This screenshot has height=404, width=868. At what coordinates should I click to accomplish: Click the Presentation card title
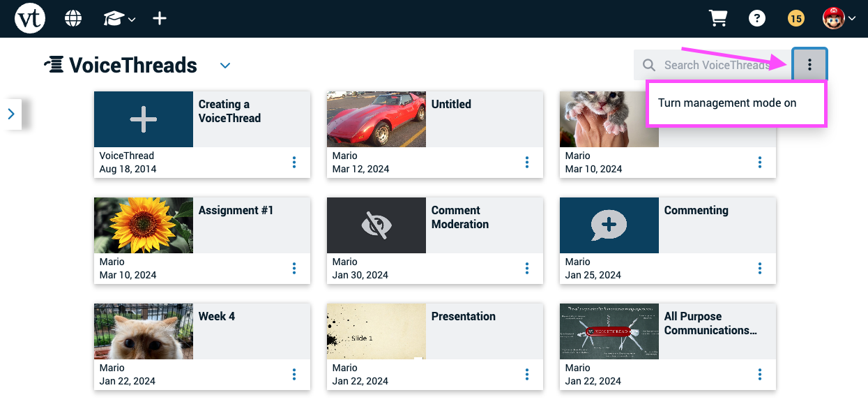pos(464,316)
